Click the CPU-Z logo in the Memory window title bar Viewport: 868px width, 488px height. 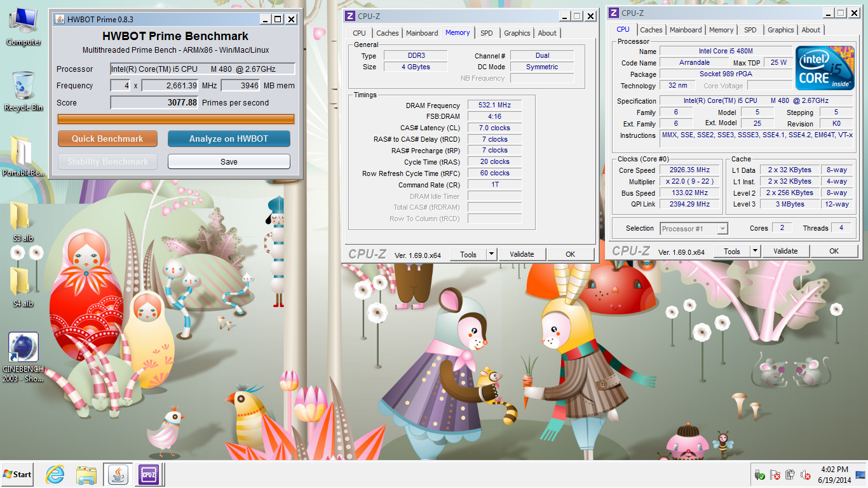349,16
